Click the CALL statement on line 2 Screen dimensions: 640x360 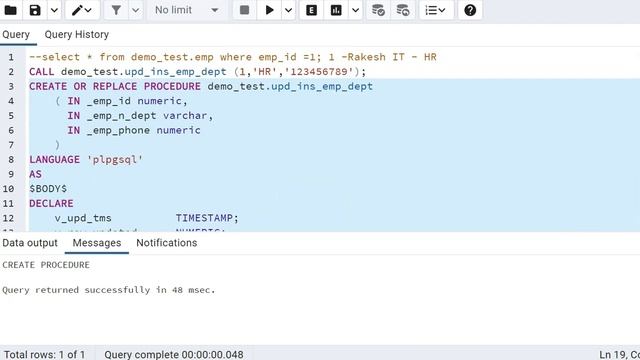[198, 72]
